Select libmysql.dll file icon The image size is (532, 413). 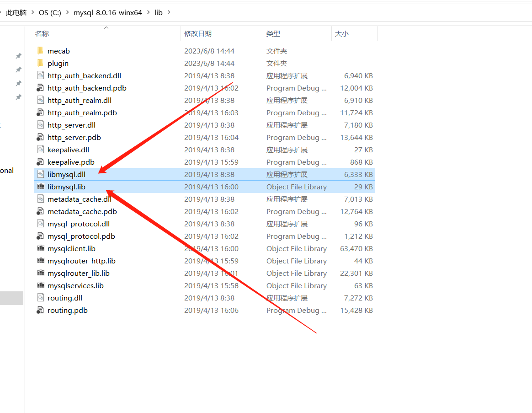tap(40, 174)
